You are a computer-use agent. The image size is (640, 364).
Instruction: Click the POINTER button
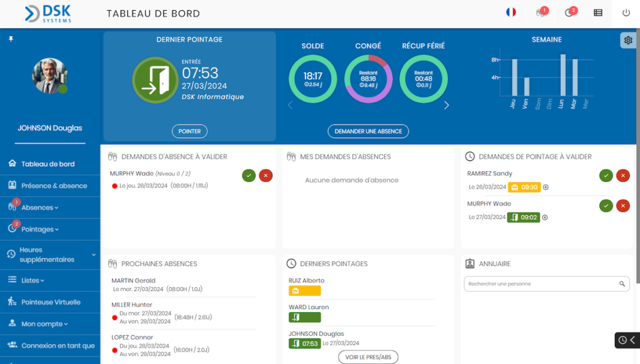click(x=189, y=131)
